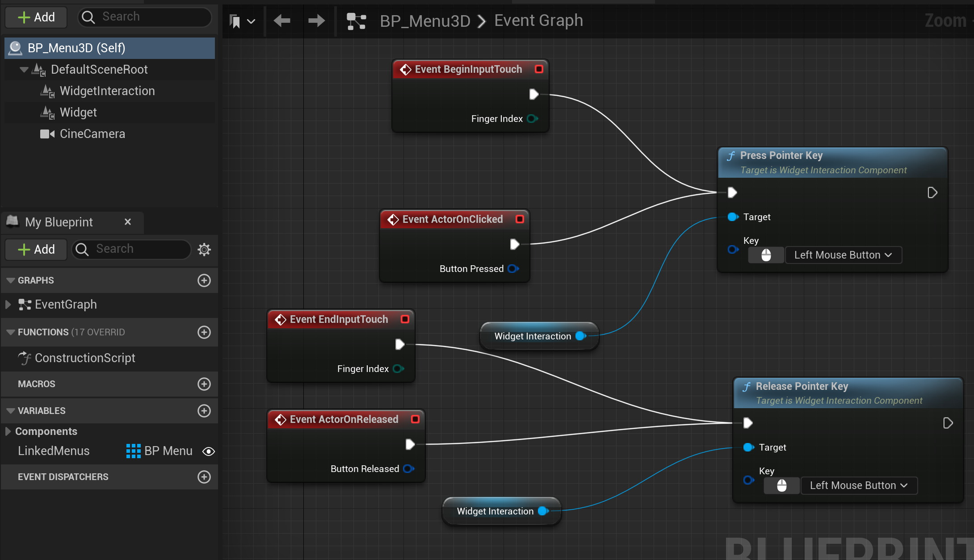
Task: Add new event dispatcher plus icon
Action: pos(204,477)
